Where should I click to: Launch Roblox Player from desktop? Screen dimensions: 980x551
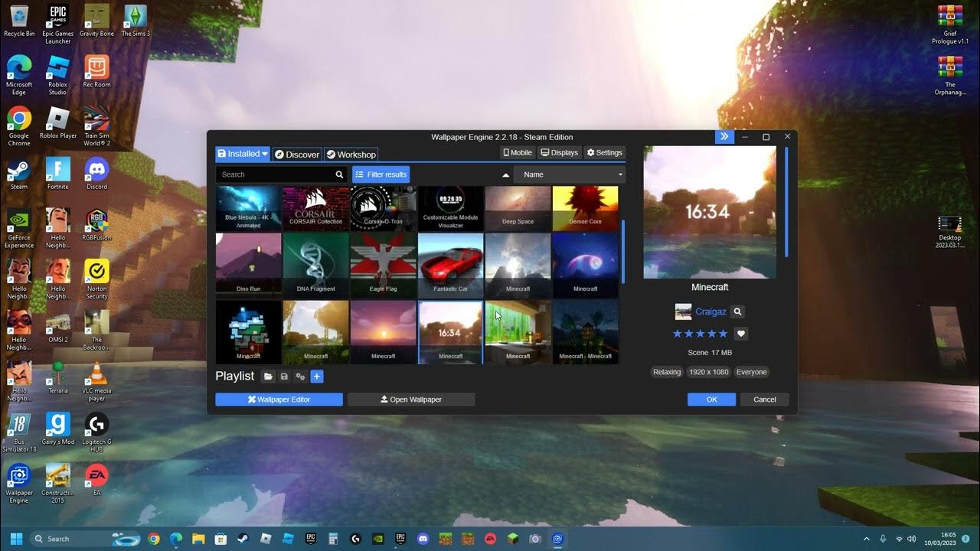[x=57, y=122]
